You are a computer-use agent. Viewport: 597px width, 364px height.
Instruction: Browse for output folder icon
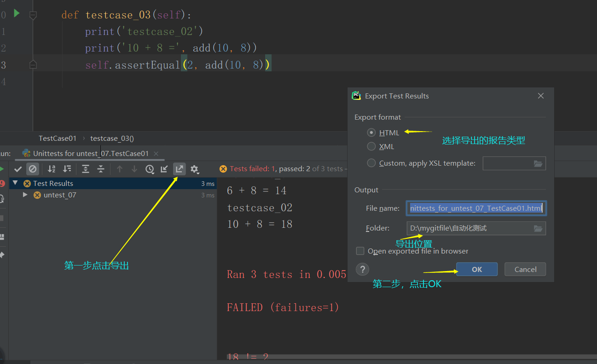(x=538, y=228)
